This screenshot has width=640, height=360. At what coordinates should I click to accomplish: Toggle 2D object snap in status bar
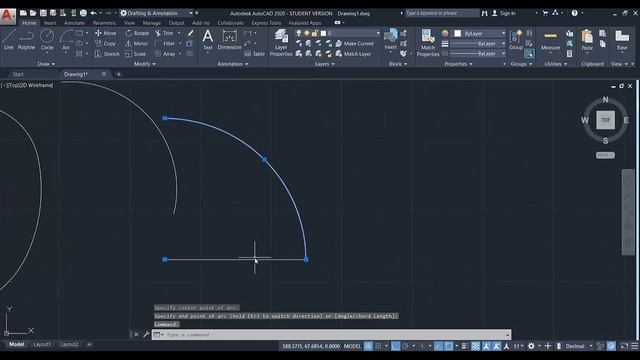pos(448,346)
